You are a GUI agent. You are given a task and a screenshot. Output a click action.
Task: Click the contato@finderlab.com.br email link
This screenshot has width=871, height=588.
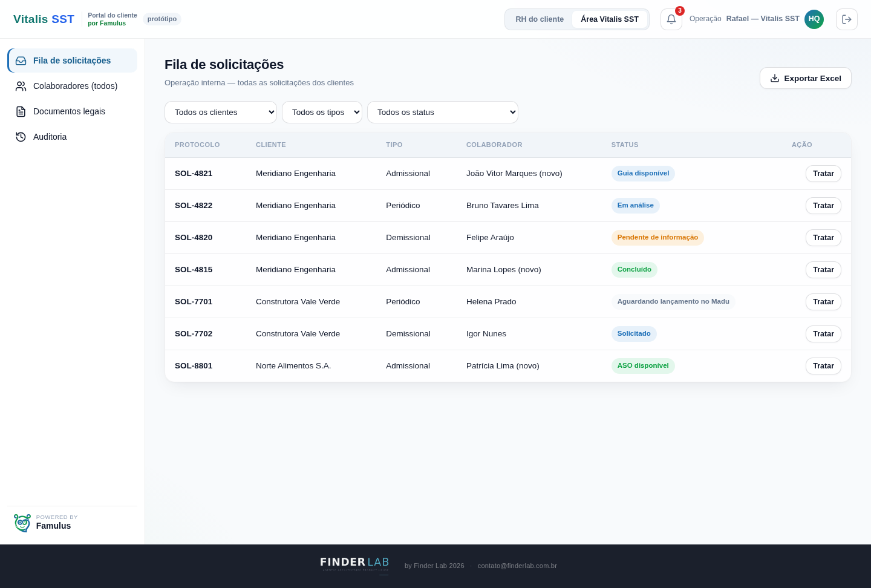pyautogui.click(x=517, y=566)
